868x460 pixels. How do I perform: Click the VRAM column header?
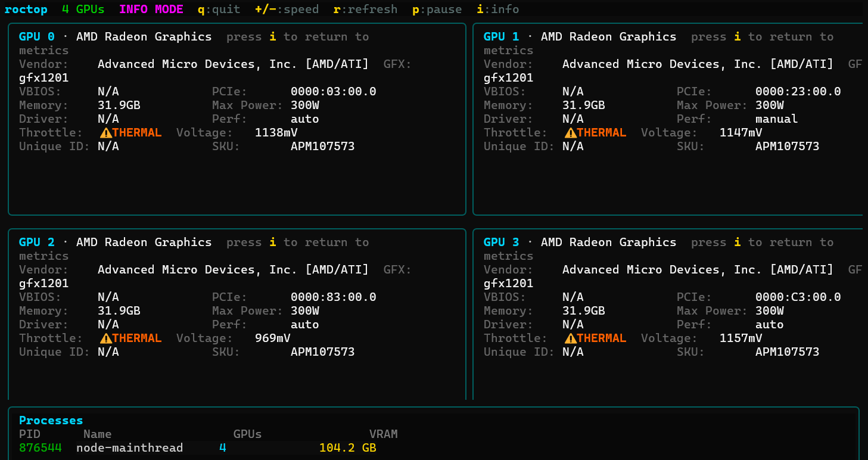click(x=384, y=434)
